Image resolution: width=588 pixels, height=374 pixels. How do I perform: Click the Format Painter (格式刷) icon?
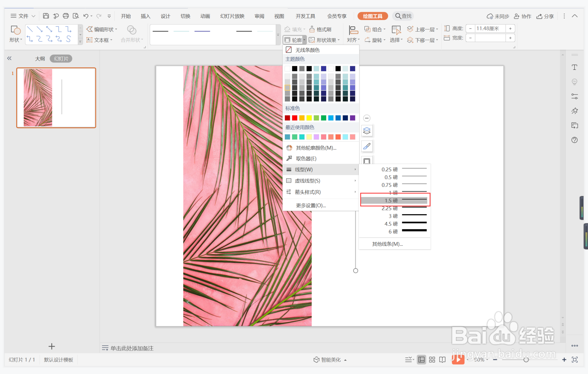click(x=312, y=29)
